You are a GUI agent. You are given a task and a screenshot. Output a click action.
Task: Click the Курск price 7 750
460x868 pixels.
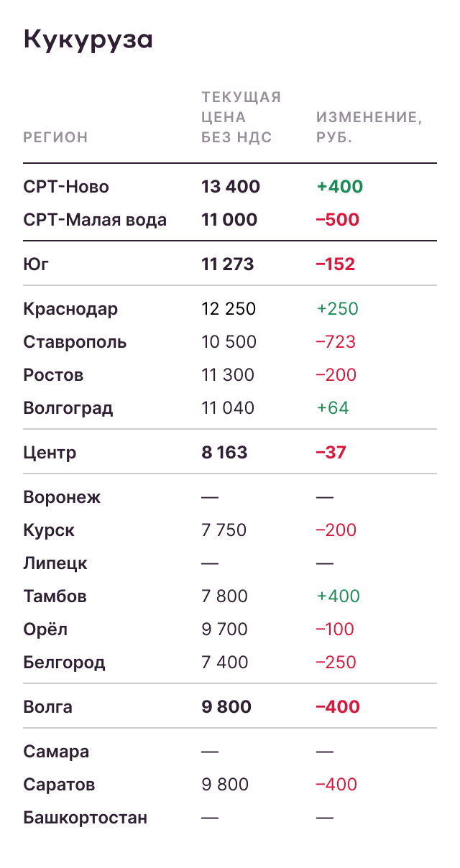(x=224, y=530)
